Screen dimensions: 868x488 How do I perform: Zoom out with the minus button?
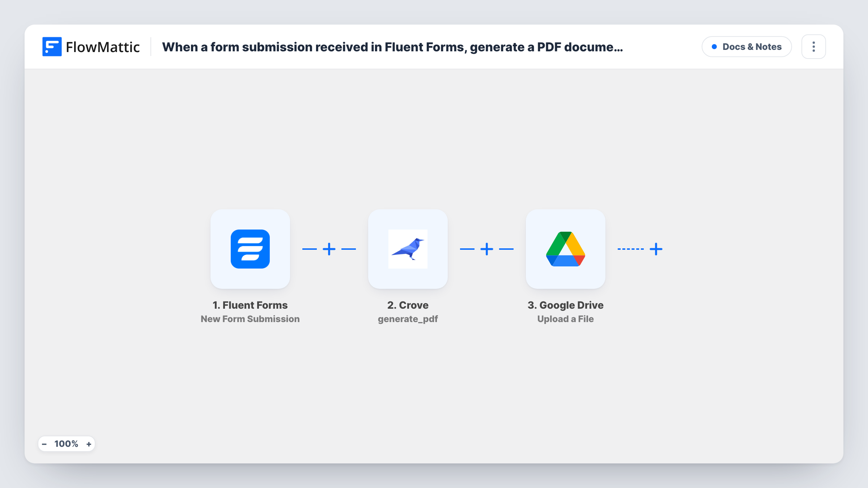[44, 444]
